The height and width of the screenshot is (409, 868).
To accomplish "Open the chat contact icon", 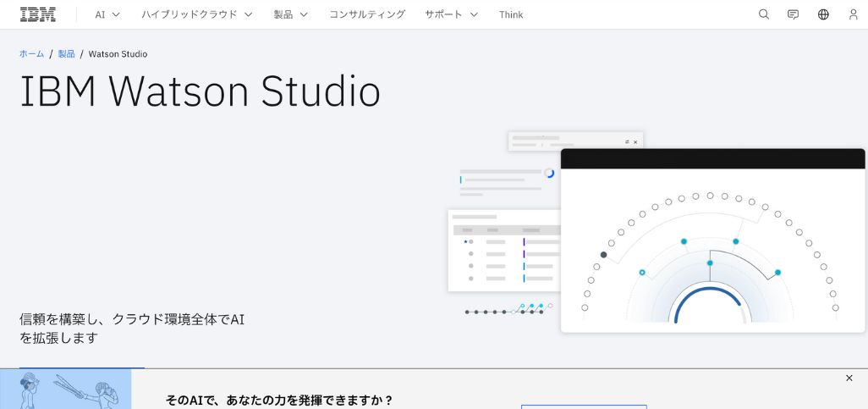I will (x=794, y=14).
